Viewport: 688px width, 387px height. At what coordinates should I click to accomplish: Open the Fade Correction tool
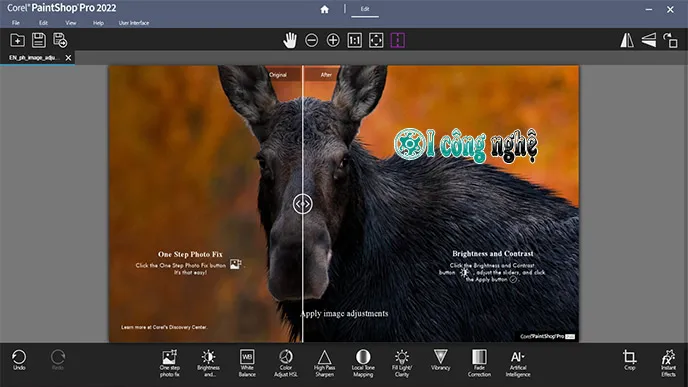coord(479,364)
